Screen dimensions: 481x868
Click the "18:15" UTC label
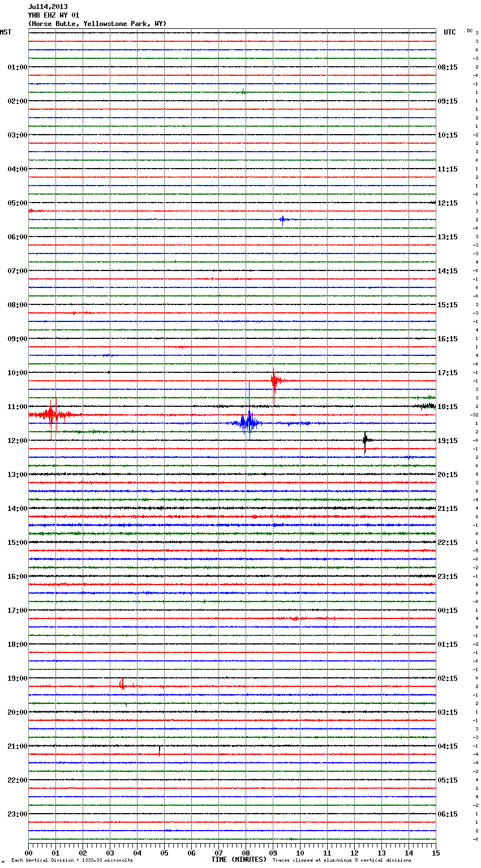point(448,407)
